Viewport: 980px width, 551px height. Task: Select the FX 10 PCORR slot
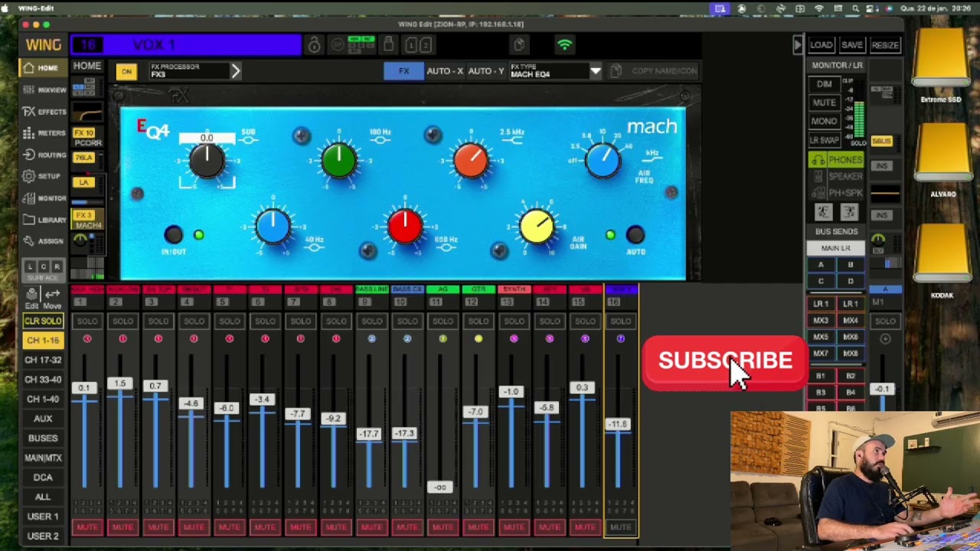(87, 138)
